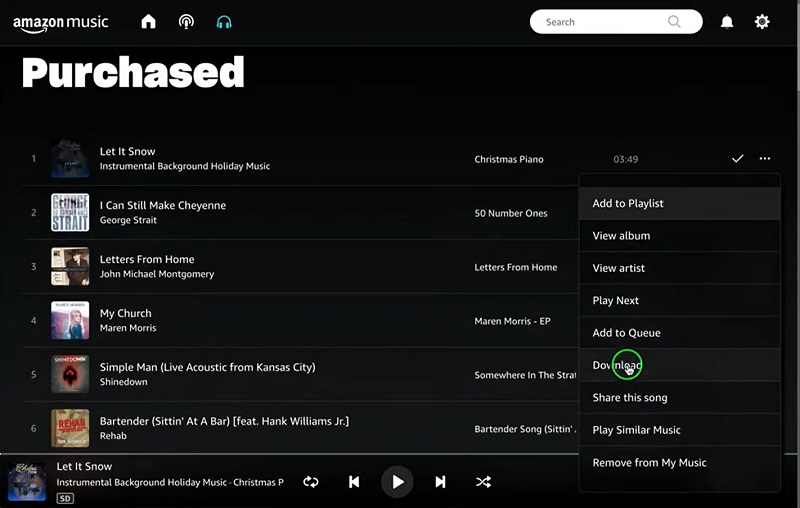The width and height of the screenshot is (800, 508).
Task: Open the notifications bell
Action: coord(727,22)
